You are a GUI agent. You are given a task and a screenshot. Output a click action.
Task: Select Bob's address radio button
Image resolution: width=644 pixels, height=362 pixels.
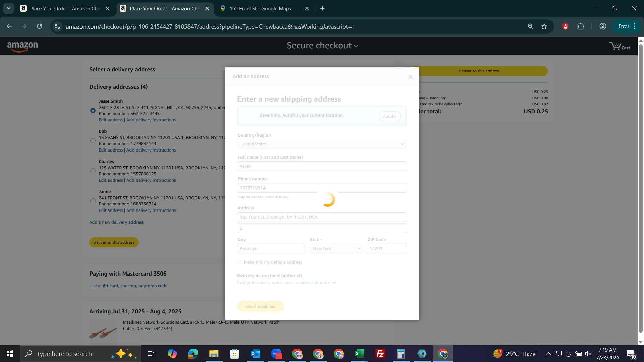[93, 141]
